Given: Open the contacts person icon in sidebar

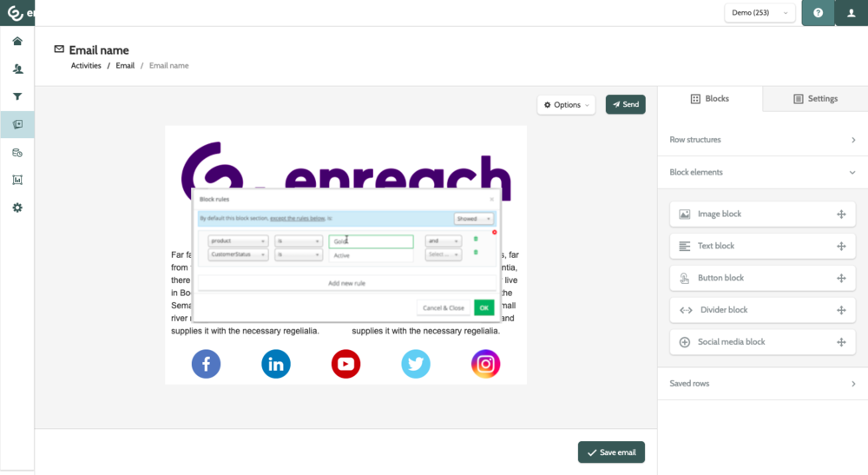Looking at the screenshot, I should pyautogui.click(x=17, y=69).
